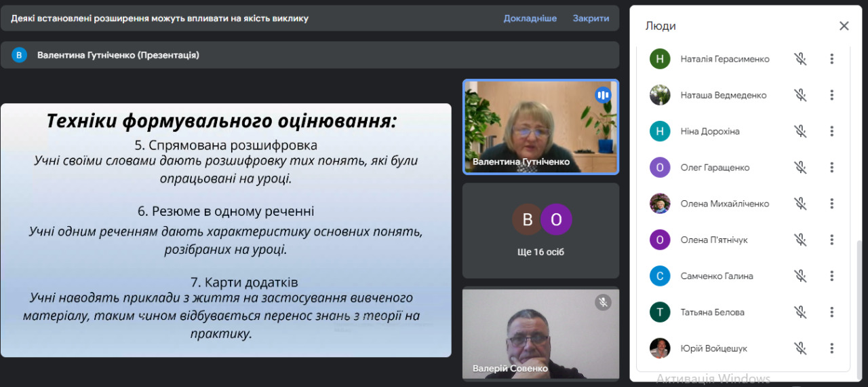Open the Докладніше link in the notification

coord(530,18)
